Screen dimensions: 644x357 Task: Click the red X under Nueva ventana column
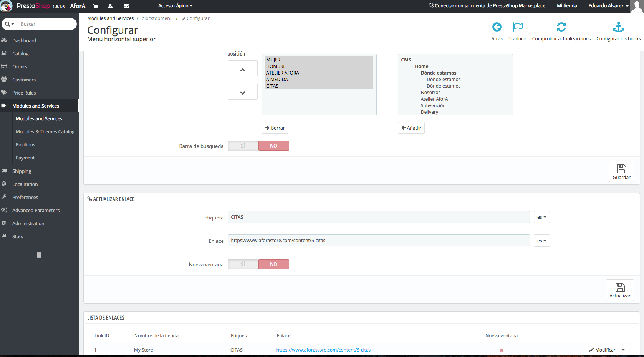point(502,350)
